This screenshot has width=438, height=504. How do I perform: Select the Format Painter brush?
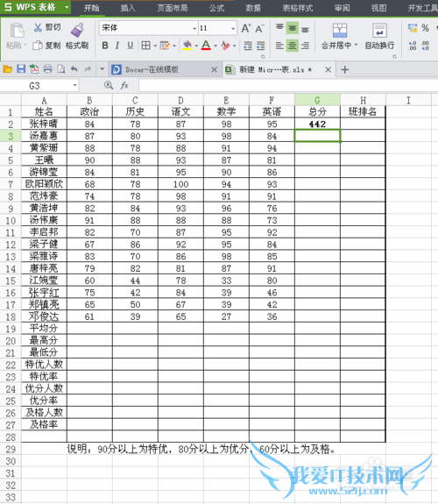point(77,30)
